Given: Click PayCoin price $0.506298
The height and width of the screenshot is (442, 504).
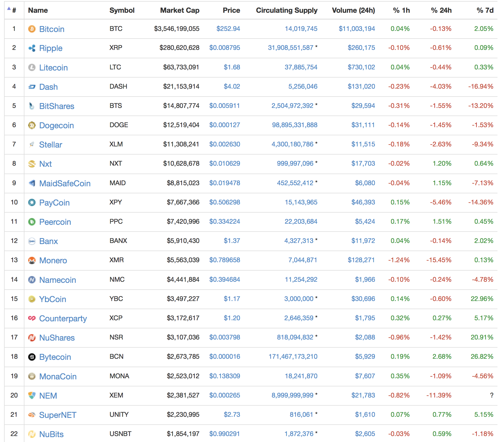Looking at the screenshot, I should (x=225, y=202).
